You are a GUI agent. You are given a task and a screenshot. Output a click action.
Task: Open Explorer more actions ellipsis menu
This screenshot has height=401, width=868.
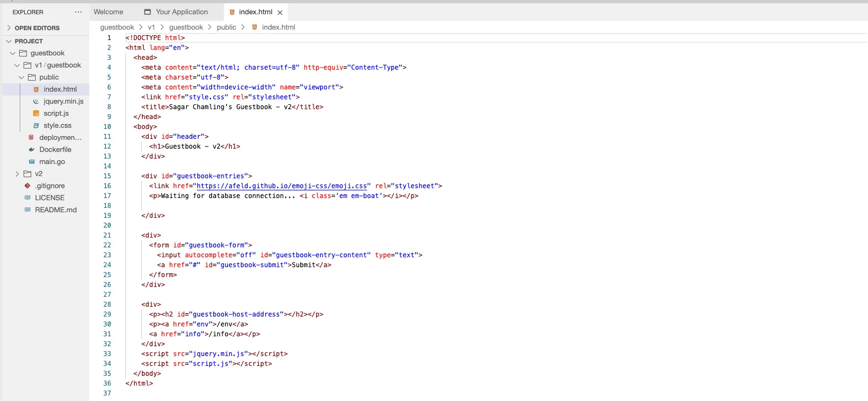(x=78, y=12)
